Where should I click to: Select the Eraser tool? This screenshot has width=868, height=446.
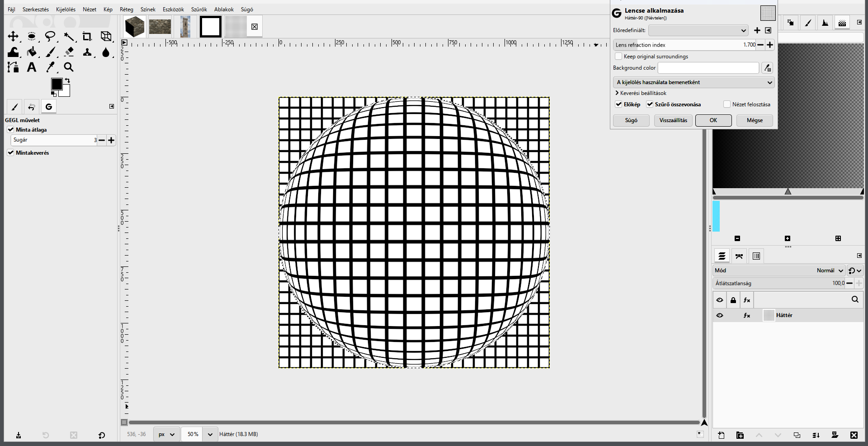pos(69,52)
